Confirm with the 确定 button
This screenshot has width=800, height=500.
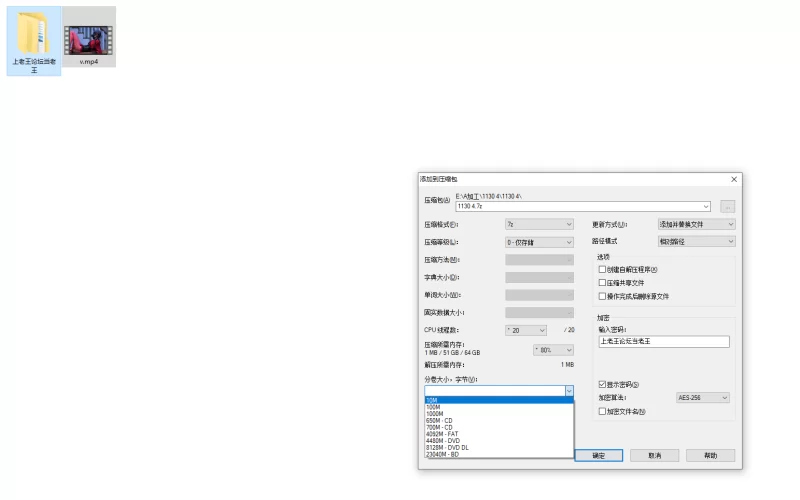pyautogui.click(x=599, y=456)
